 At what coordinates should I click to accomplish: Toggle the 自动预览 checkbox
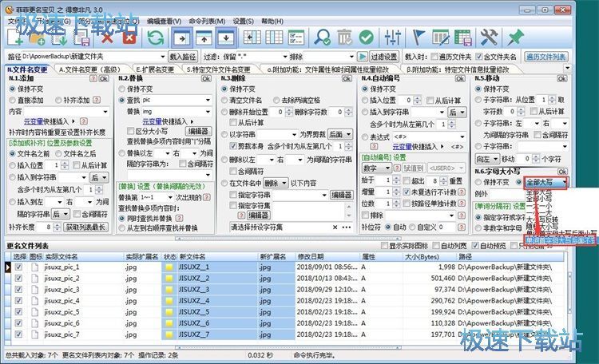point(475,245)
